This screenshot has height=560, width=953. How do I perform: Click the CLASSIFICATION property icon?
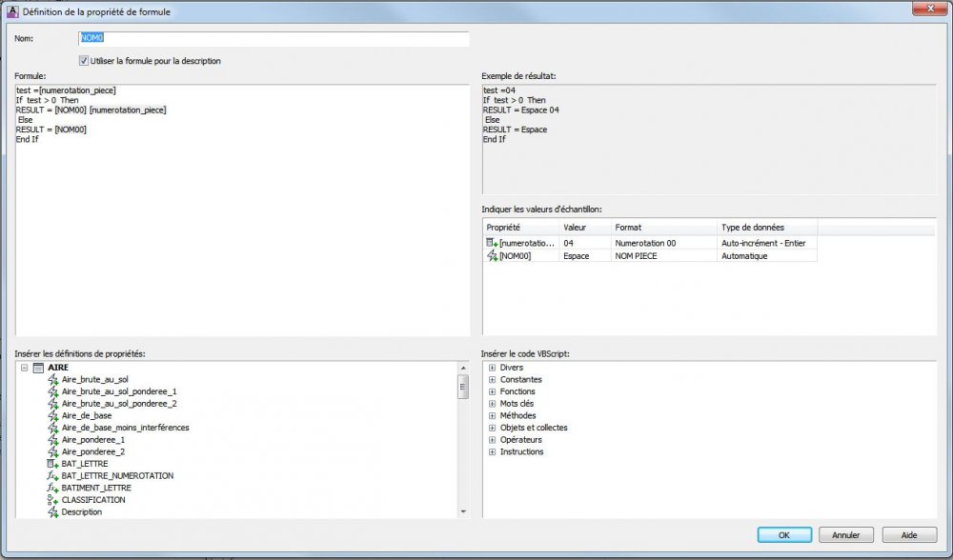click(x=52, y=500)
